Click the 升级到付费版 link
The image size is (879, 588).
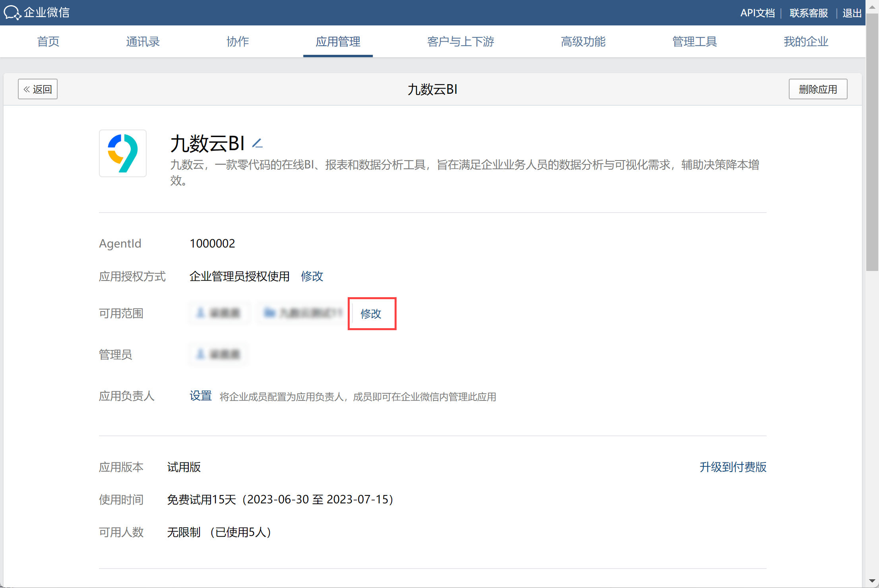click(x=733, y=467)
